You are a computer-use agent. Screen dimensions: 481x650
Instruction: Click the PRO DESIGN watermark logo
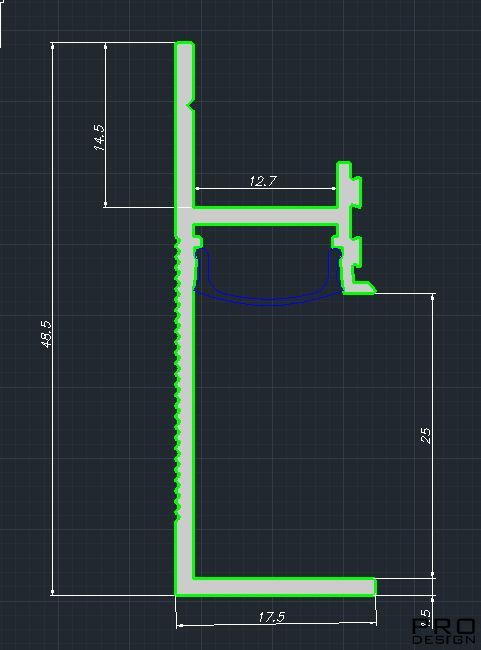tap(443, 631)
